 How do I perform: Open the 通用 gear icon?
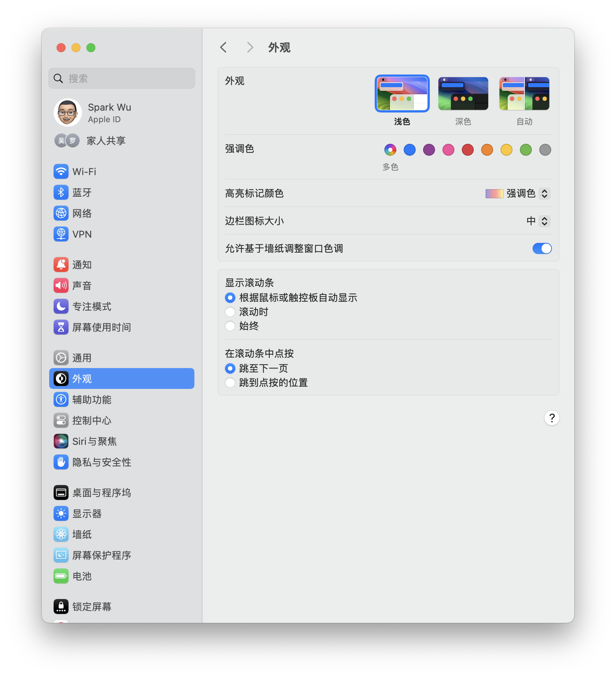(x=61, y=358)
